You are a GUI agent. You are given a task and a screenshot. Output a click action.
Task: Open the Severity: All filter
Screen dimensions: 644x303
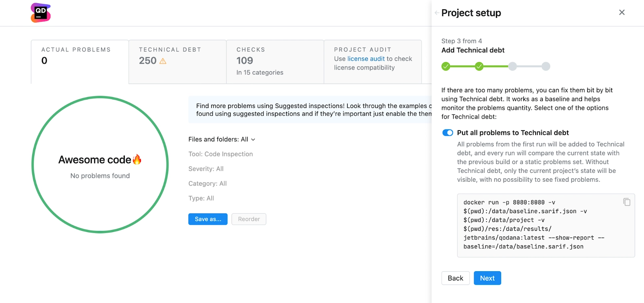(x=206, y=169)
